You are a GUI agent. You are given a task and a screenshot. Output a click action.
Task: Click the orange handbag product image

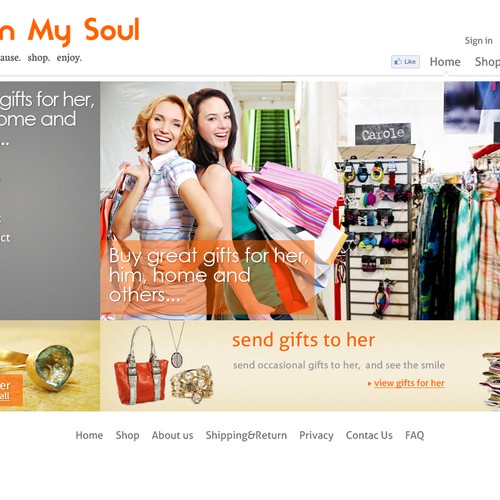141,365
